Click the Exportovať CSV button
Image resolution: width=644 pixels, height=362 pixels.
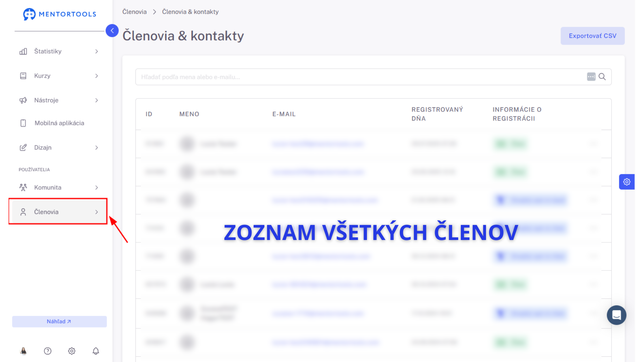pyautogui.click(x=592, y=36)
